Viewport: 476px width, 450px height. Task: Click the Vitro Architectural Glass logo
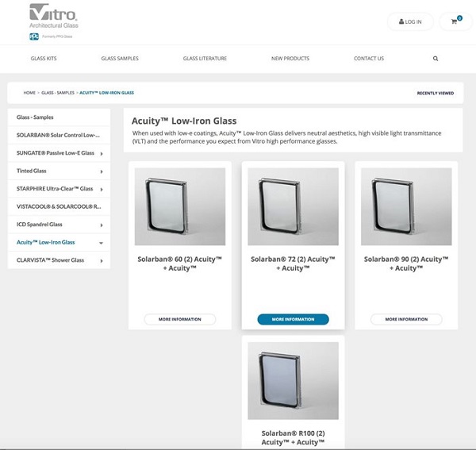pos(54,16)
